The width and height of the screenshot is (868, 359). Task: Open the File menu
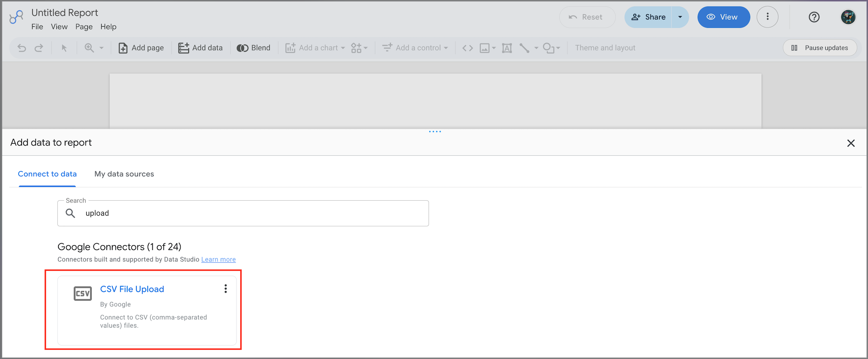pos(37,27)
